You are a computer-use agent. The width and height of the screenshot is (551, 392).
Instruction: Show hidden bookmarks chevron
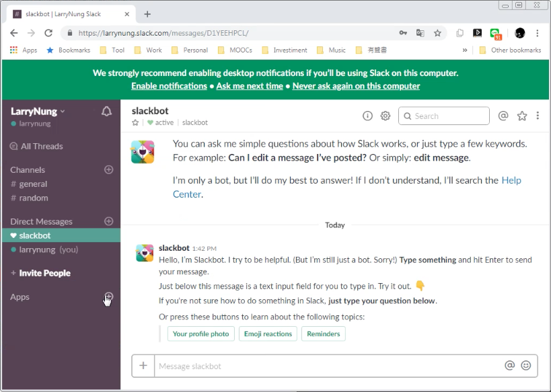(x=465, y=50)
